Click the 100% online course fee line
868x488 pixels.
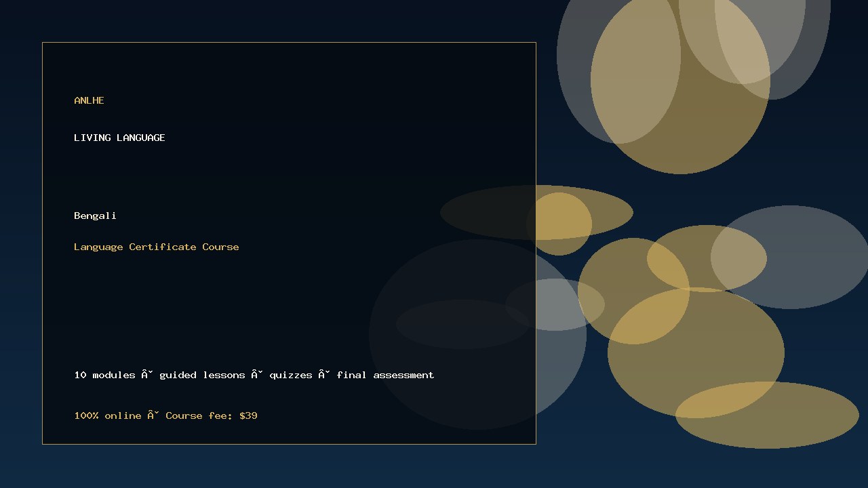(165, 415)
